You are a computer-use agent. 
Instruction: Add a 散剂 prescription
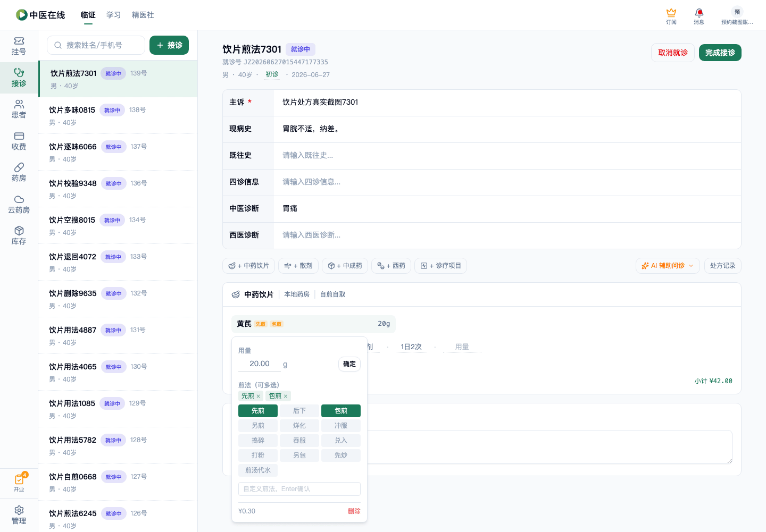[x=298, y=266]
